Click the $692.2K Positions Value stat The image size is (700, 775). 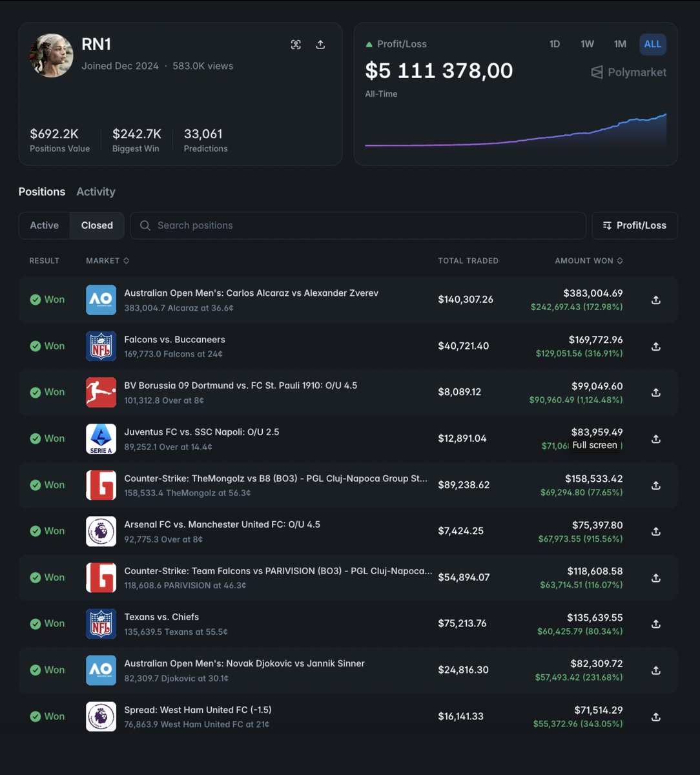click(x=59, y=140)
